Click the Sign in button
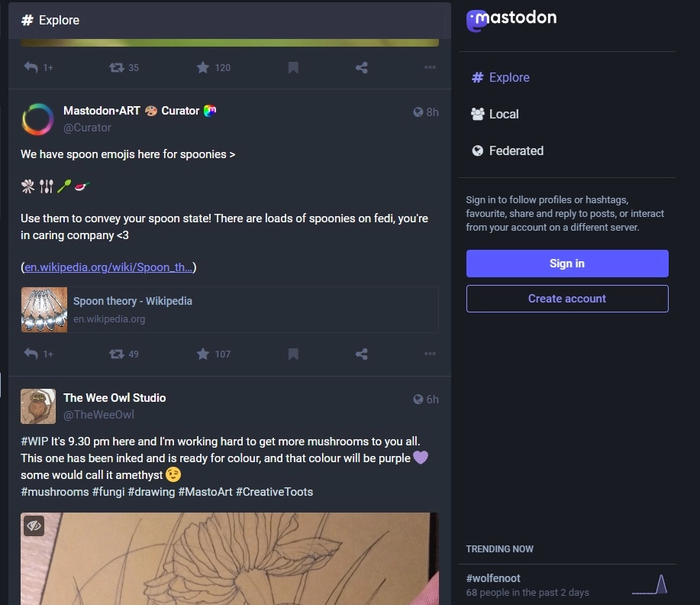 click(x=567, y=264)
